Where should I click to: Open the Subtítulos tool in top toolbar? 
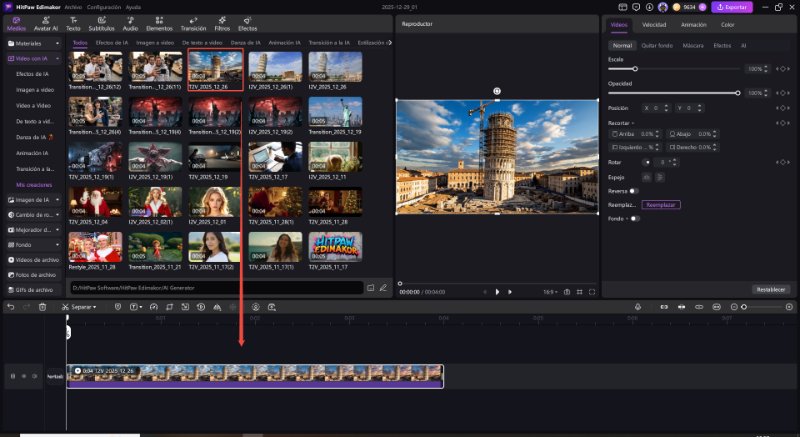(x=101, y=24)
